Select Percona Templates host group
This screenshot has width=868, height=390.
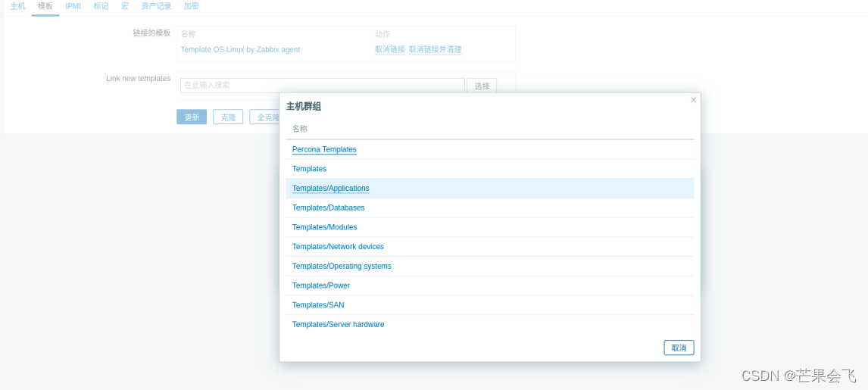click(x=324, y=149)
